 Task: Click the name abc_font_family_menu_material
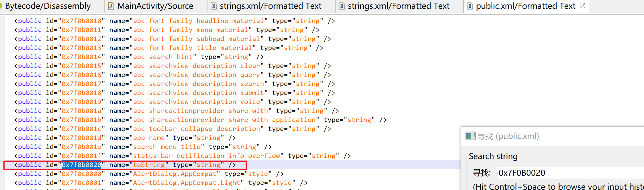[191, 30]
